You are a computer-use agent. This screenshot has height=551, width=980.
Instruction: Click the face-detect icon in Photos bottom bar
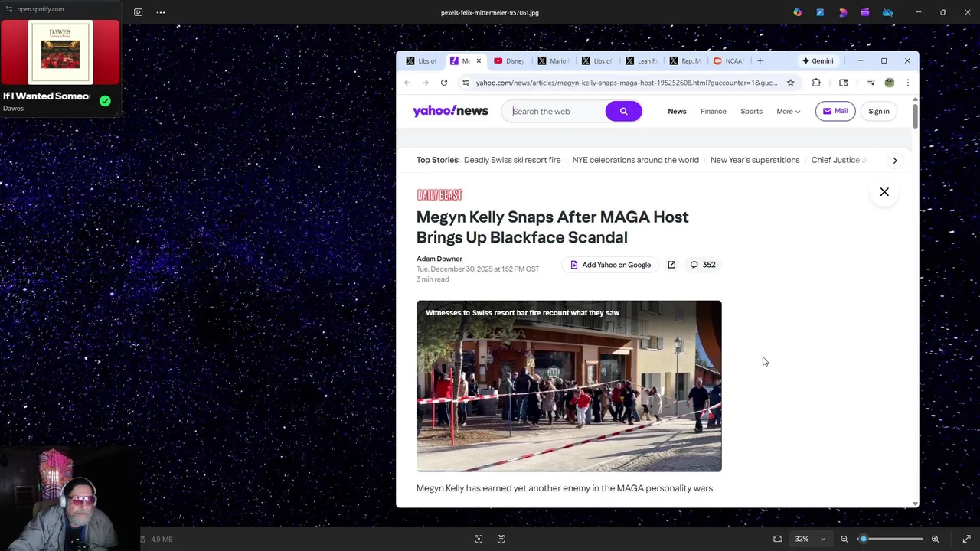pos(479,539)
